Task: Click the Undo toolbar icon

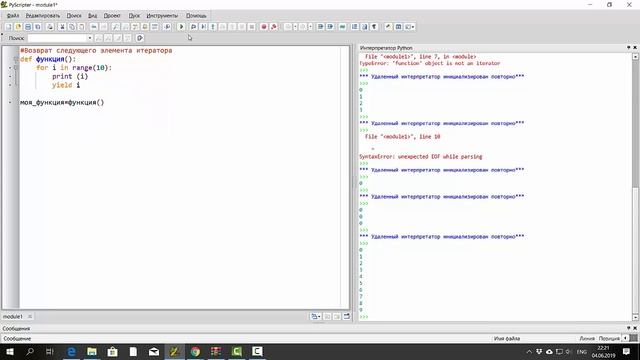Action: (94, 27)
